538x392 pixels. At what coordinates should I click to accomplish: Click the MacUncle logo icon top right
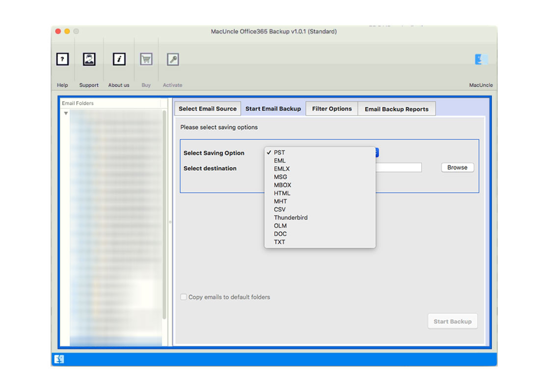point(481,58)
